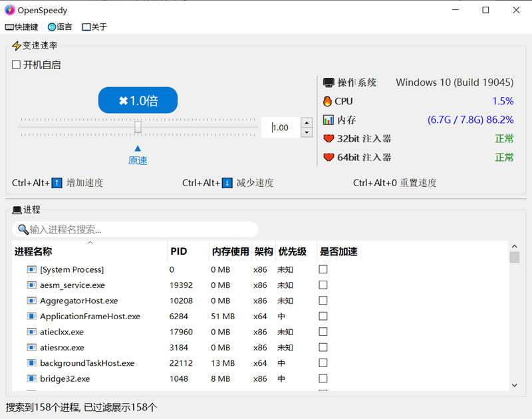Sort by the 进程名称 column header
The image size is (532, 419).
tap(90, 251)
